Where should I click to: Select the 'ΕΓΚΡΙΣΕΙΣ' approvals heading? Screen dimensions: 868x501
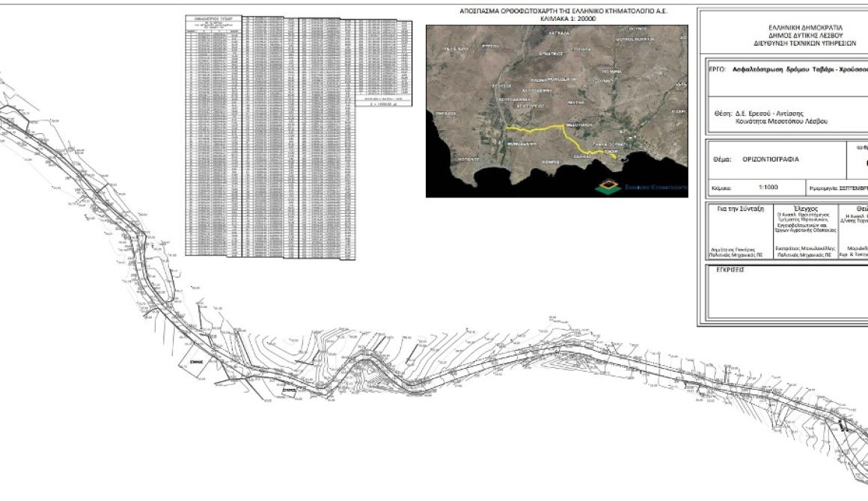[730, 271]
